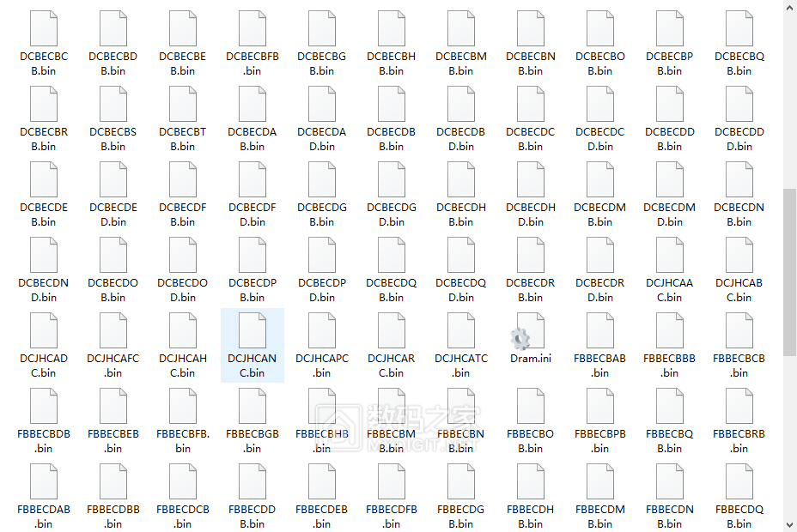Select the Dram.ini settings file icon
This screenshot has width=797, height=532.
point(528,331)
